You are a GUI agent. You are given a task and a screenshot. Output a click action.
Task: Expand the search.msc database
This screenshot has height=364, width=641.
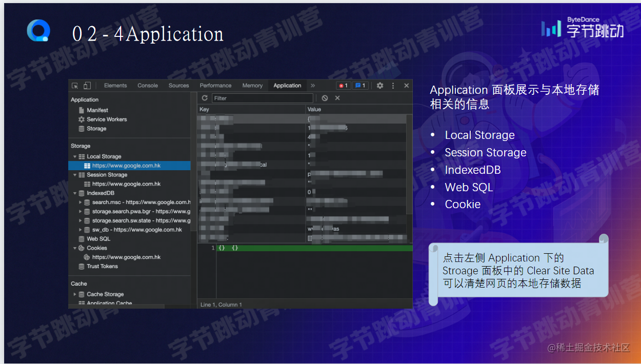coord(81,203)
